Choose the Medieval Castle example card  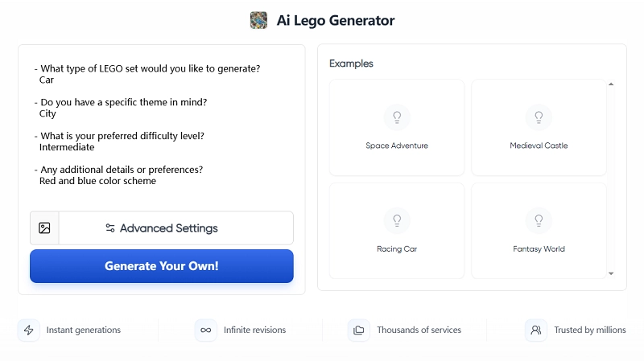[539, 128]
